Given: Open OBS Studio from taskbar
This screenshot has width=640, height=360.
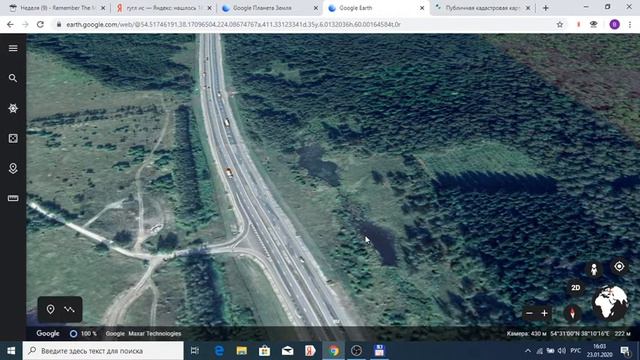Looking at the screenshot, I should click(356, 351).
